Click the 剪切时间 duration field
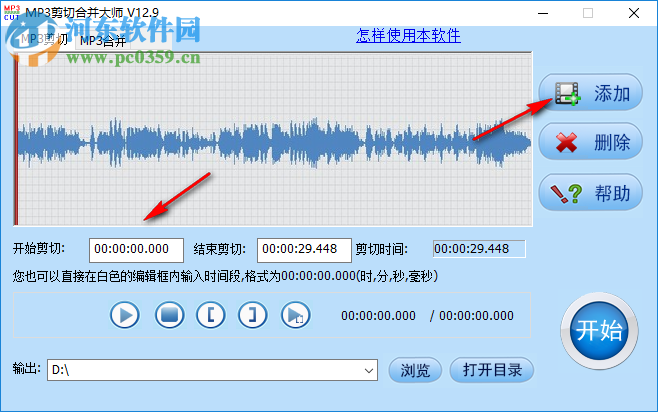Image resolution: width=658 pixels, height=412 pixels. point(479,249)
